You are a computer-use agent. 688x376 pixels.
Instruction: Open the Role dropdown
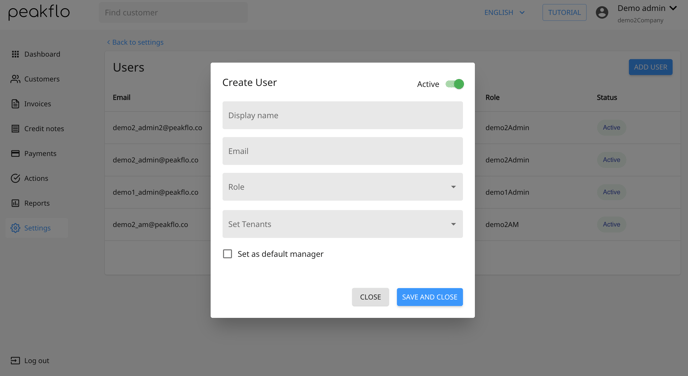342,187
